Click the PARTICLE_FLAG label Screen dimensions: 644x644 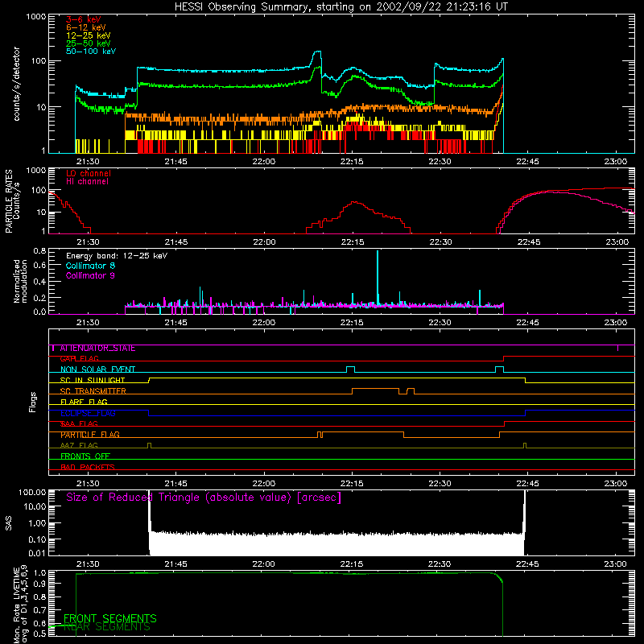coord(89,435)
